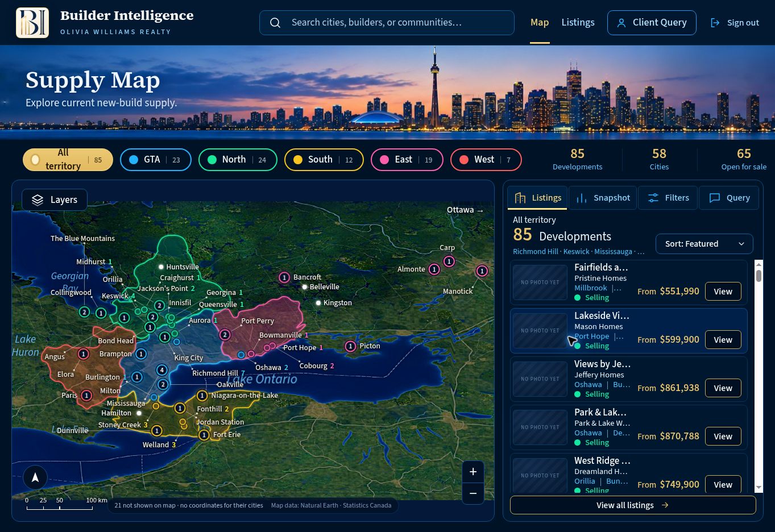Click the search magnifier icon
The height and width of the screenshot is (532, 775).
(275, 23)
